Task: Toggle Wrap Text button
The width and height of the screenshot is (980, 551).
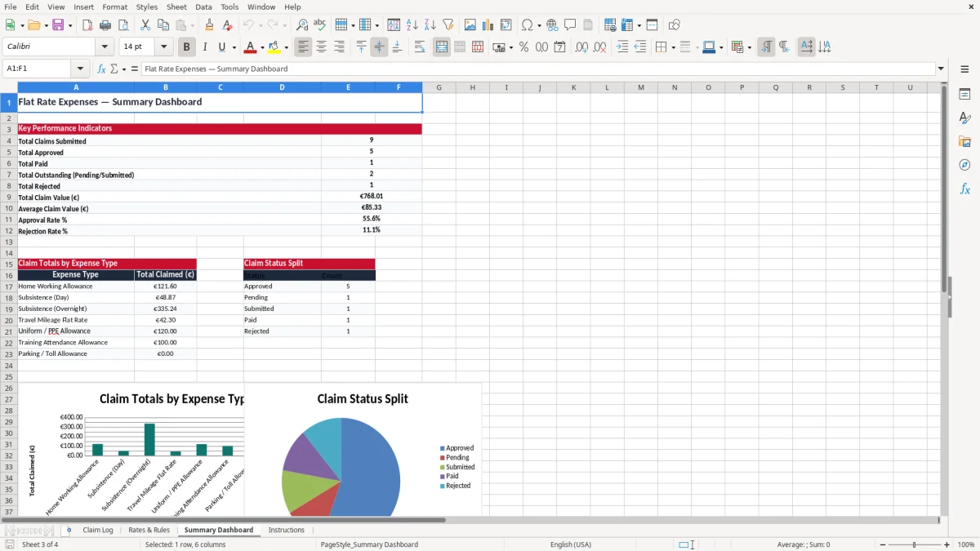Action: coord(420,47)
